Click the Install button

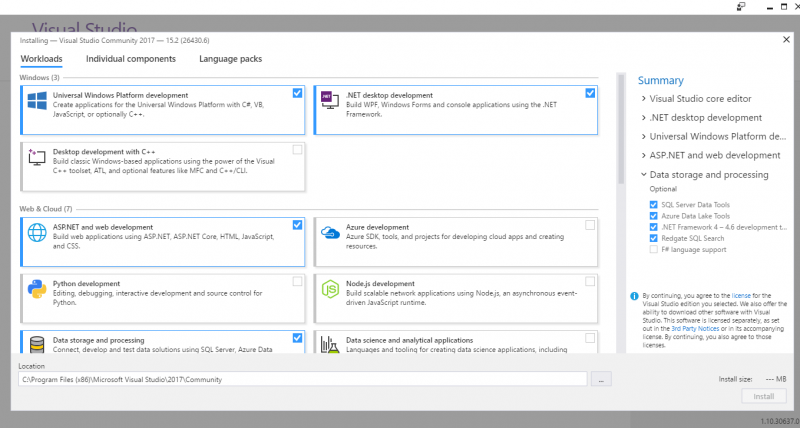click(x=764, y=396)
